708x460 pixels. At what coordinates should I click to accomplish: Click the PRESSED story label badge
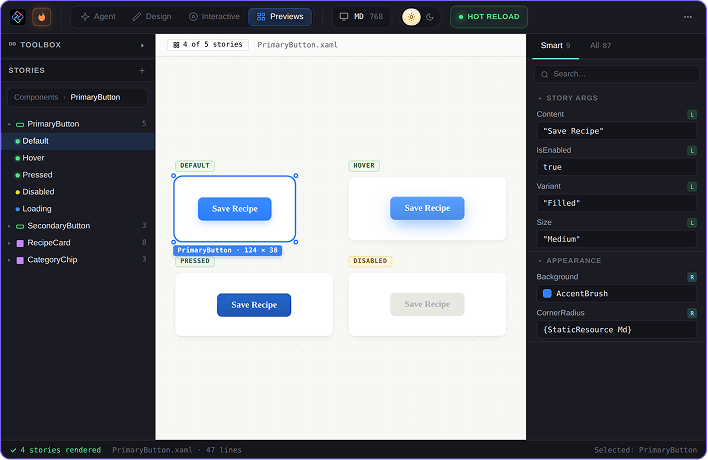(195, 261)
